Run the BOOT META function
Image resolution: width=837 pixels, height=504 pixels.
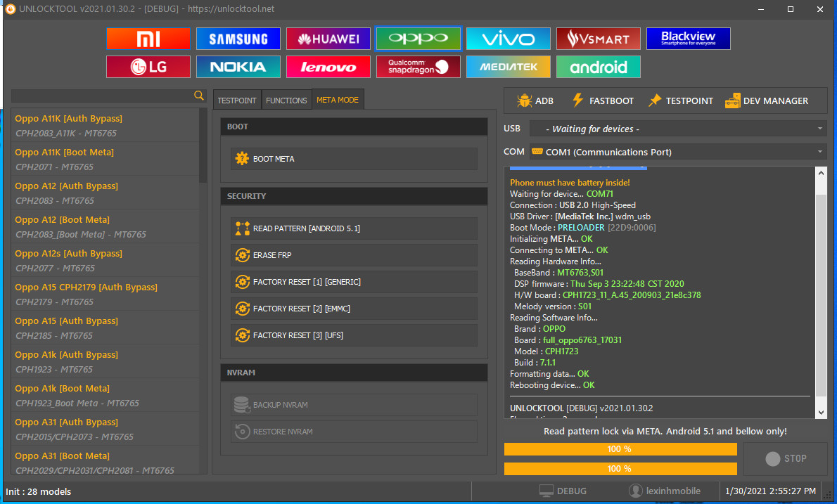(354, 159)
